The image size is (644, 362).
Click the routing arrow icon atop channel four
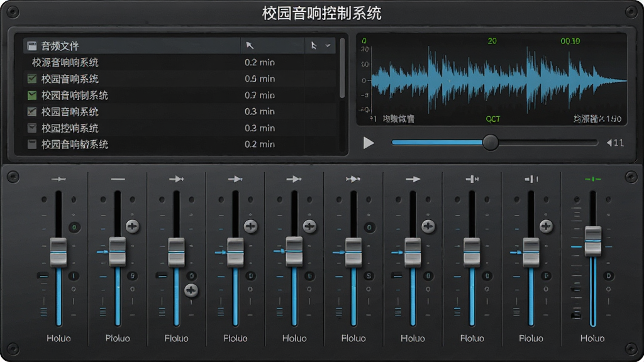click(235, 179)
